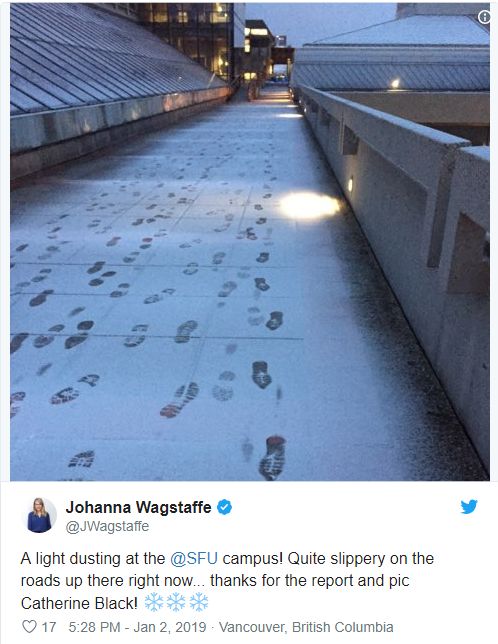Open the Johanna Wagstaffe display name
This screenshot has width=498, height=644.
click(x=138, y=507)
